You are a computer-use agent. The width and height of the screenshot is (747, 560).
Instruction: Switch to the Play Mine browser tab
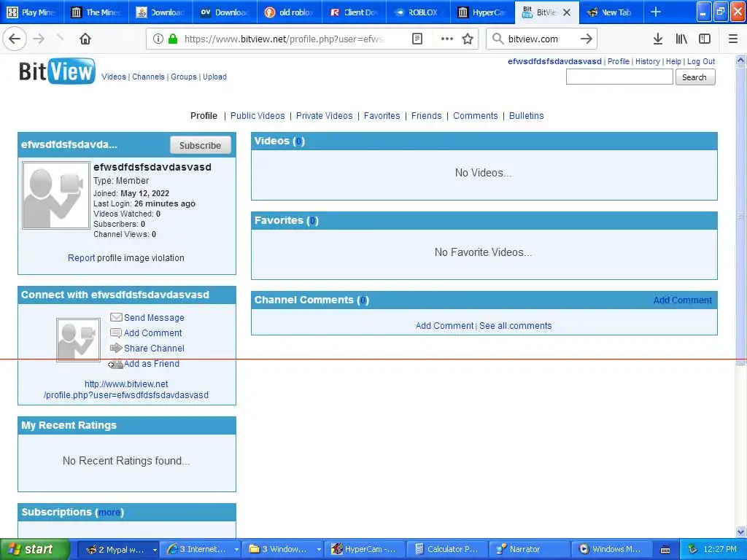click(32, 12)
